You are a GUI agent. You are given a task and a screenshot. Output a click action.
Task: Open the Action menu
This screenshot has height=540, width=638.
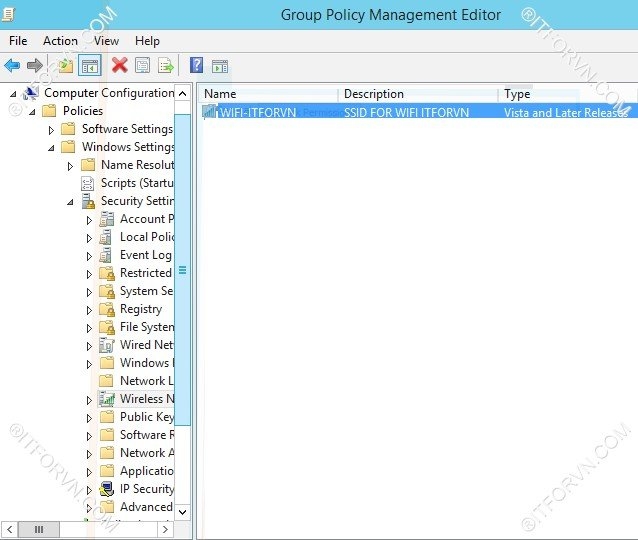pyautogui.click(x=60, y=41)
